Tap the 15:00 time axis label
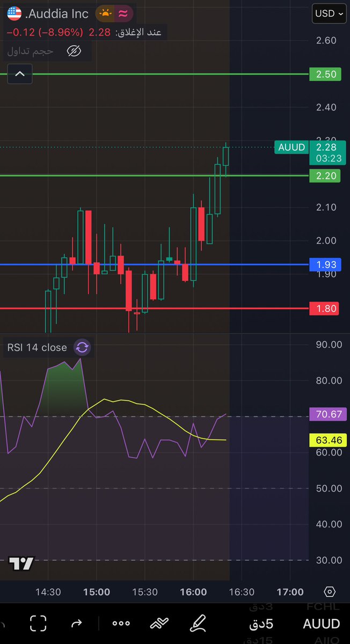The height and width of the screenshot is (644, 350). pyautogui.click(x=97, y=592)
